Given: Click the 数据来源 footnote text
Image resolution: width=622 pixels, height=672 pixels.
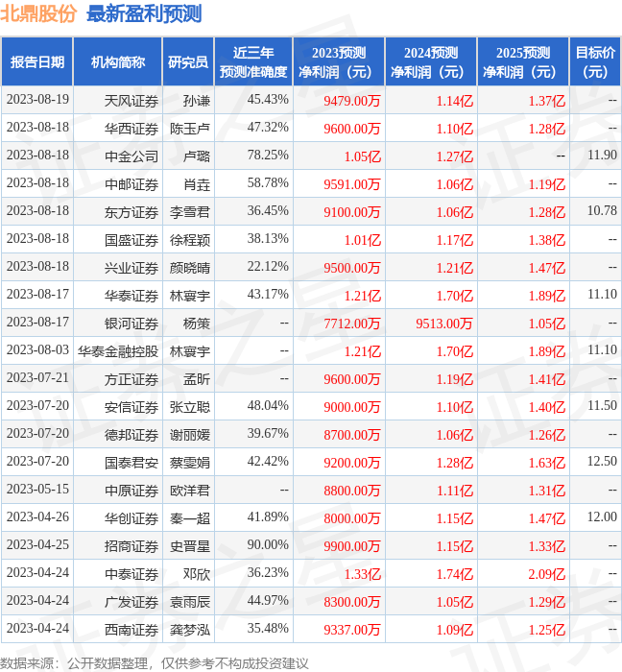Looking at the screenshot, I should 155,663.
